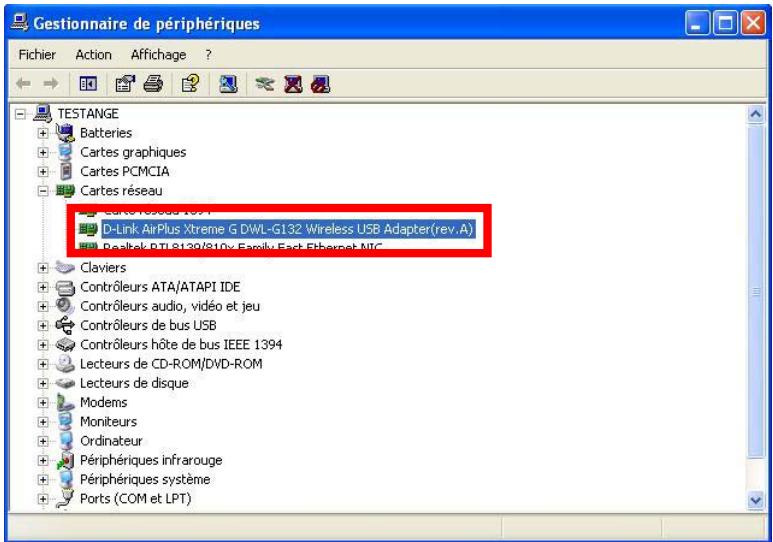The width and height of the screenshot is (773, 542).
Task: Click the vertical scrollbar thumb
Action: point(755,291)
